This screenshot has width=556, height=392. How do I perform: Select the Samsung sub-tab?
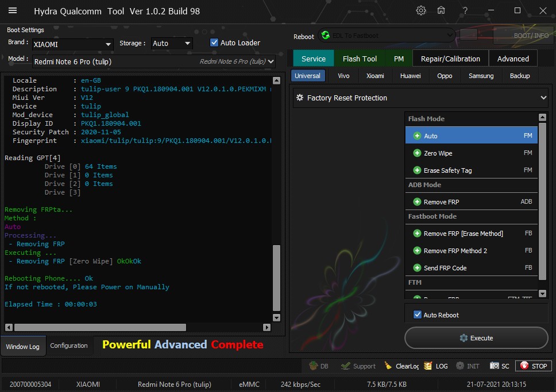[x=481, y=76]
